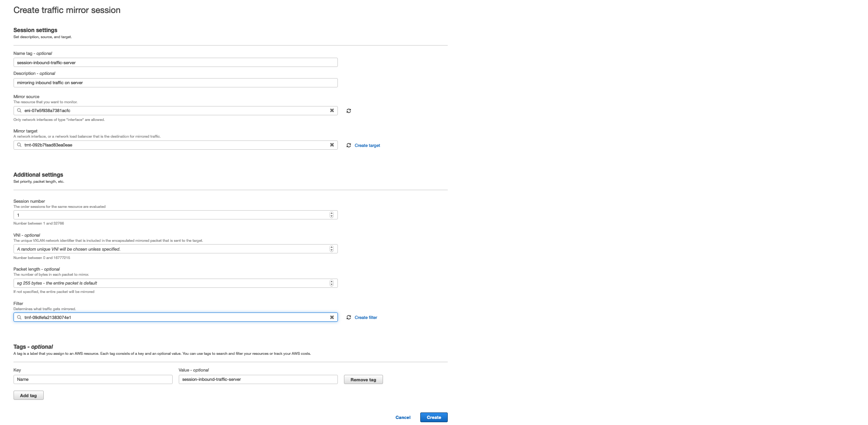Click the Remove tag button
Viewport: 868px width, 425px height.
(x=363, y=380)
